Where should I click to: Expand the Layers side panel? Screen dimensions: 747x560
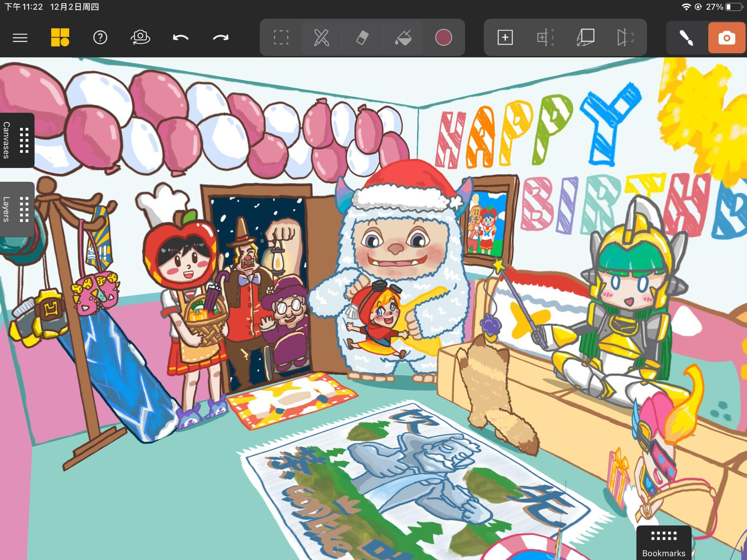coord(17,209)
